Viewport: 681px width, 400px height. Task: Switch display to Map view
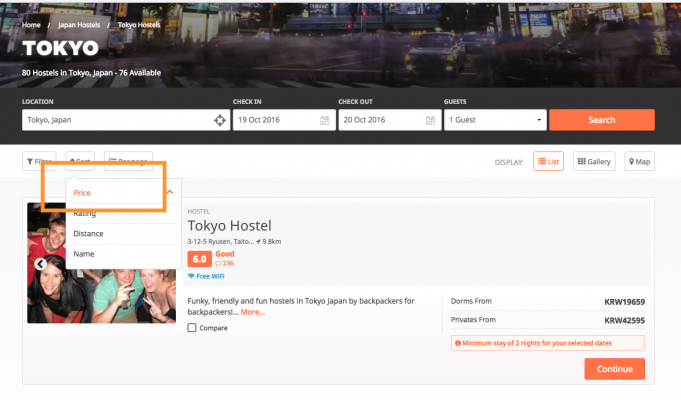click(639, 161)
